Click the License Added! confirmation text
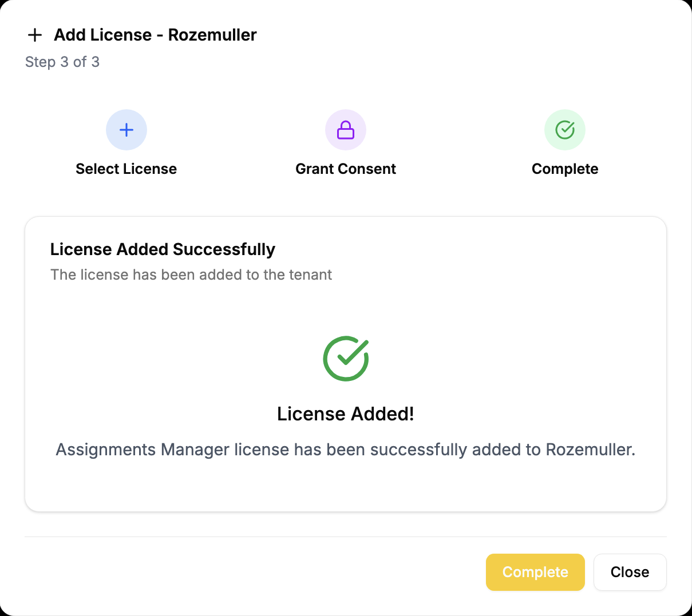Image resolution: width=692 pixels, height=616 pixels. (346, 414)
